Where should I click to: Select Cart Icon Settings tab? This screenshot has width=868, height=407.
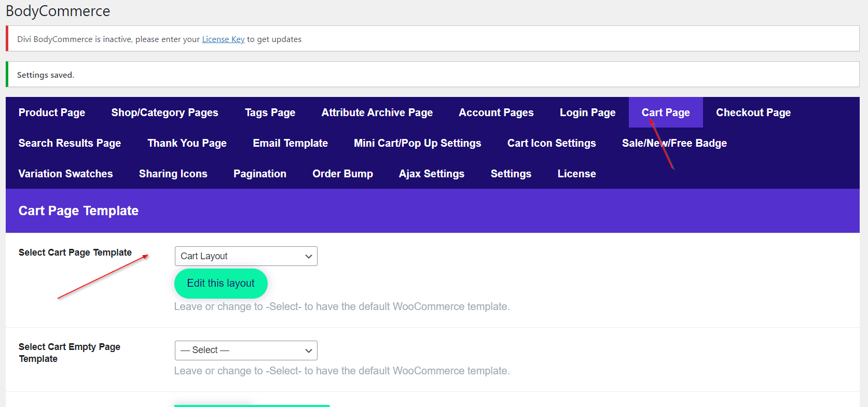[x=552, y=143]
